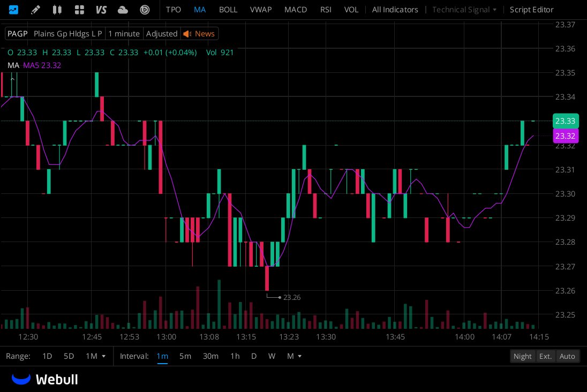Expand the Technical Signal dropdown
Image resolution: width=587 pixels, height=392 pixels.
(x=464, y=10)
